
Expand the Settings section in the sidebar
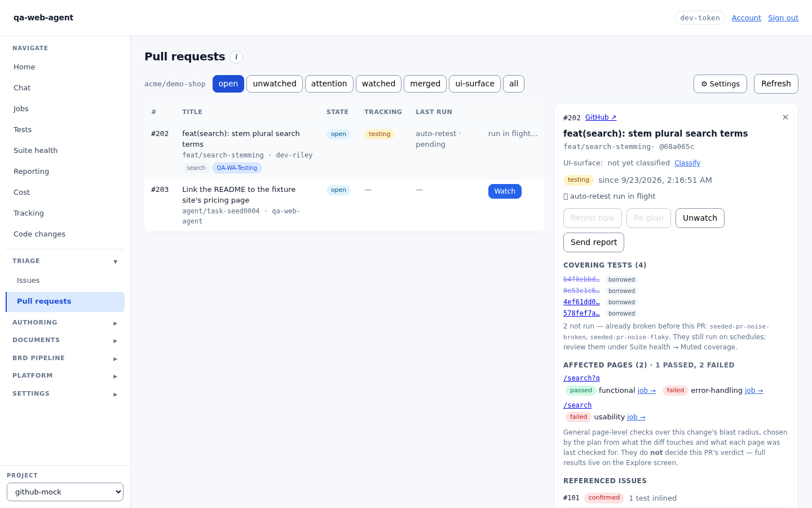(x=65, y=394)
